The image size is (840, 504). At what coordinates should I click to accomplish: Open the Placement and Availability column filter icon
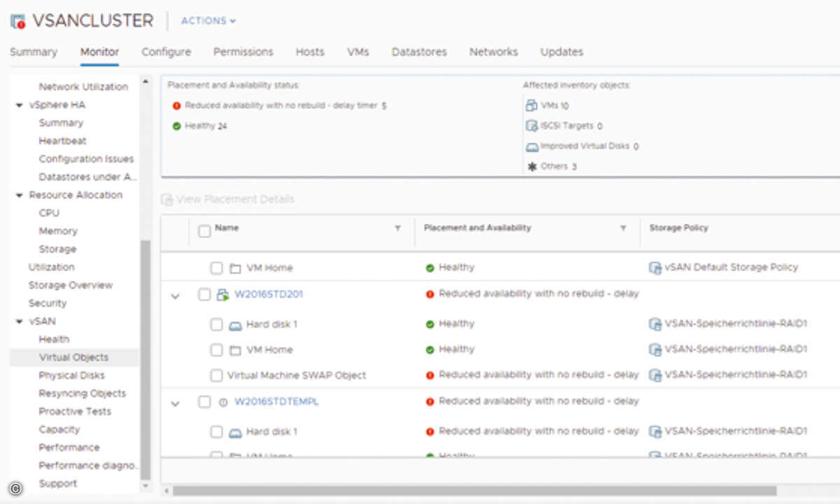623,228
